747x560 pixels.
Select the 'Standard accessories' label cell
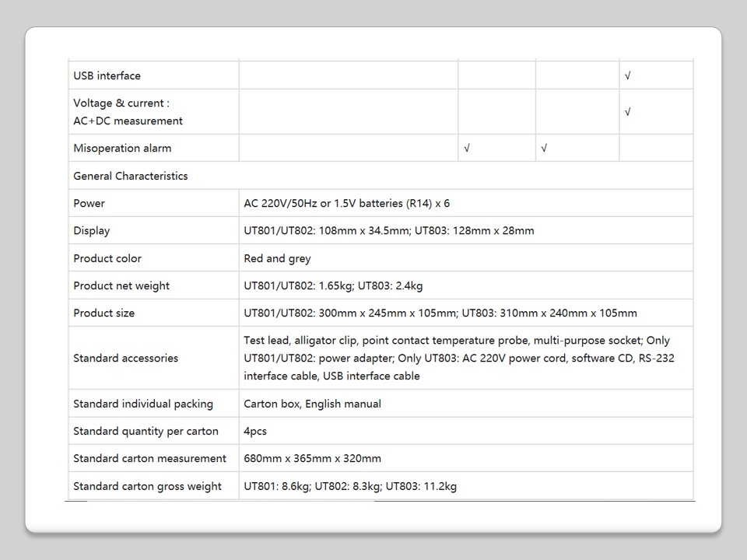126,359
